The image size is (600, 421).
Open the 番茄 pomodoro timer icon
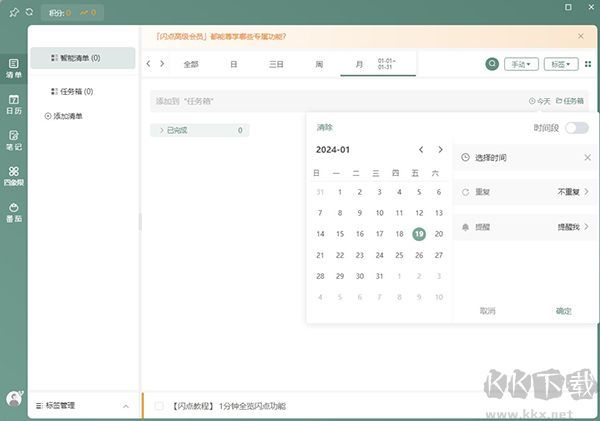[x=14, y=211]
